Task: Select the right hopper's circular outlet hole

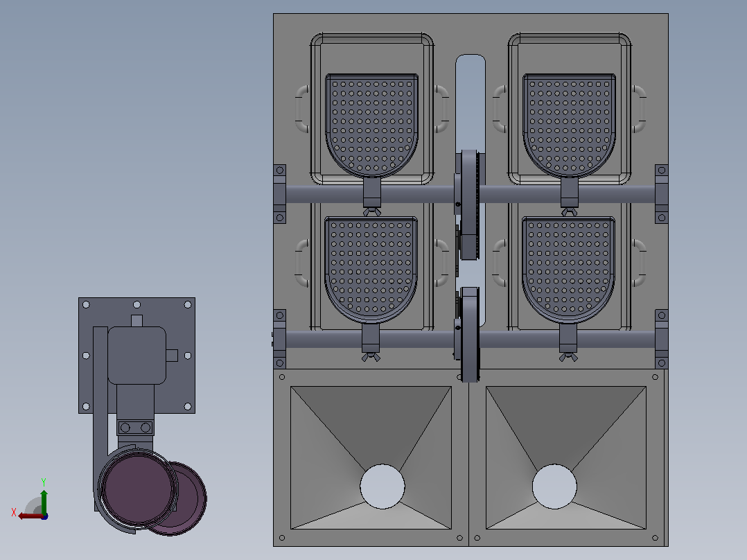Action: click(x=554, y=487)
